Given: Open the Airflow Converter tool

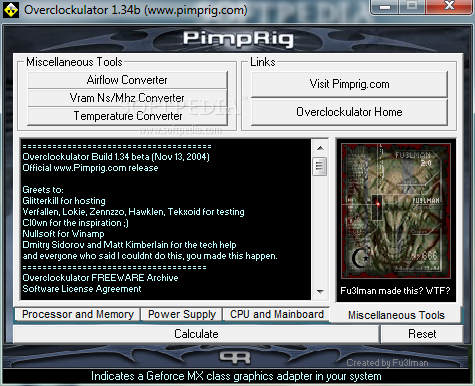Looking at the screenshot, I should (127, 80).
